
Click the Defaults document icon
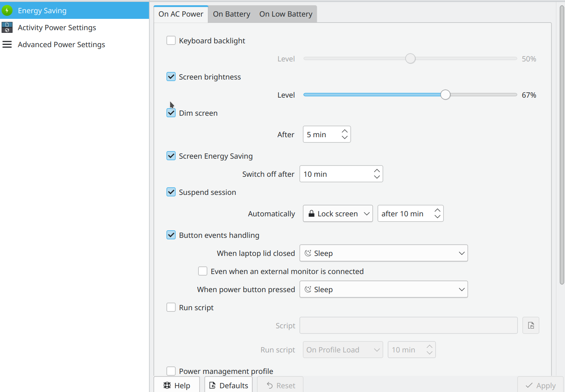(x=212, y=385)
